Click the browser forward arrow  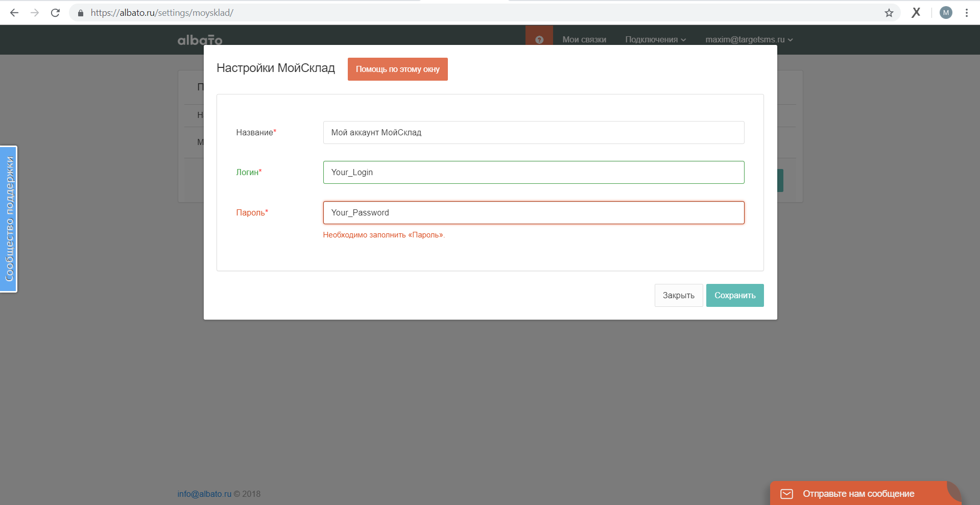pyautogui.click(x=35, y=13)
